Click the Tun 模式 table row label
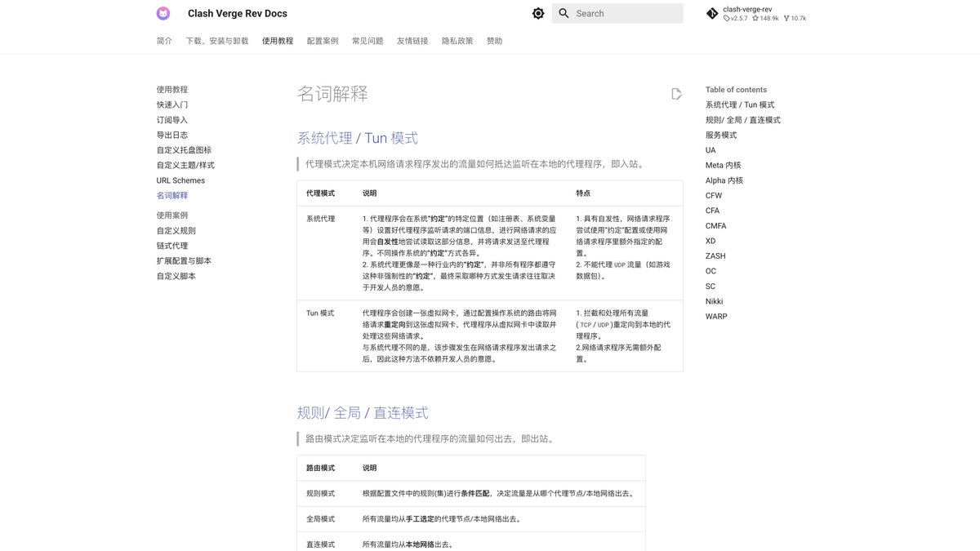 [320, 313]
